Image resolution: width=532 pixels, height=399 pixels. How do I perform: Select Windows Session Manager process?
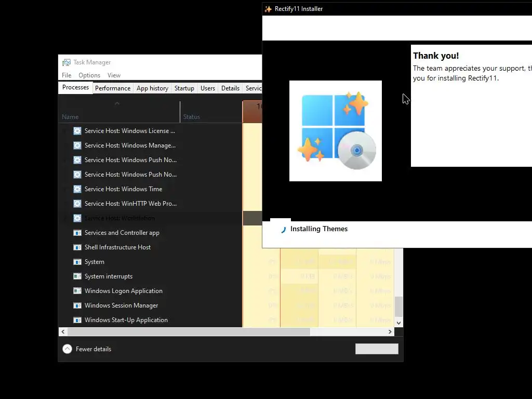click(227, 305)
